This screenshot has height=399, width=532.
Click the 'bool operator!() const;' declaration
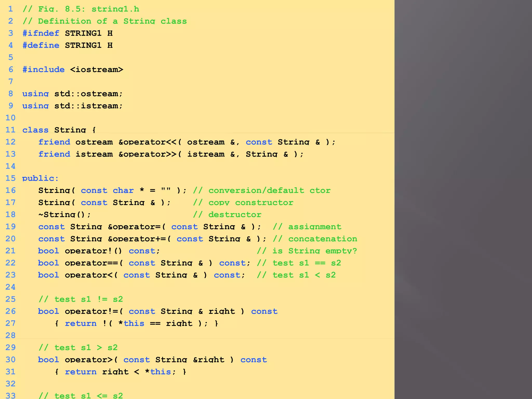tap(99, 251)
